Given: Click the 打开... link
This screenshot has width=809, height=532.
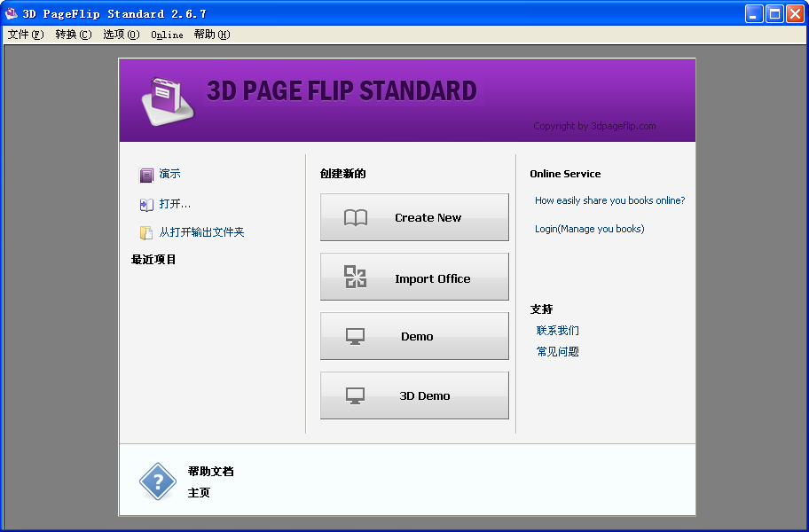Looking at the screenshot, I should point(175,204).
